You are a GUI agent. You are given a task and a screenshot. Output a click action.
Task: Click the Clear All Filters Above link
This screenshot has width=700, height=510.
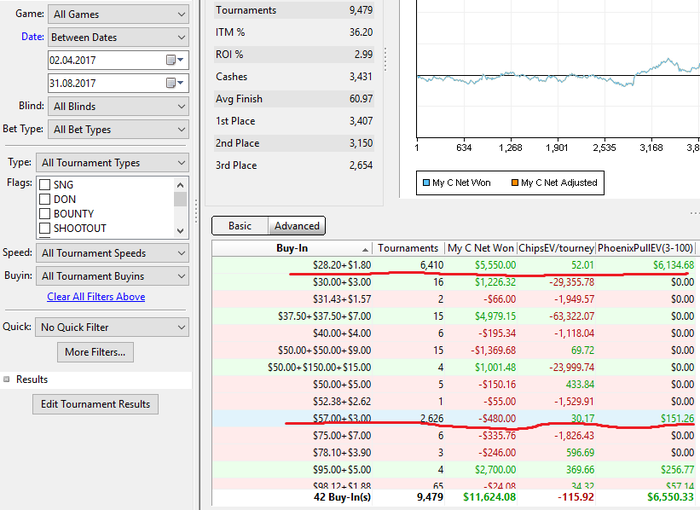click(x=96, y=297)
